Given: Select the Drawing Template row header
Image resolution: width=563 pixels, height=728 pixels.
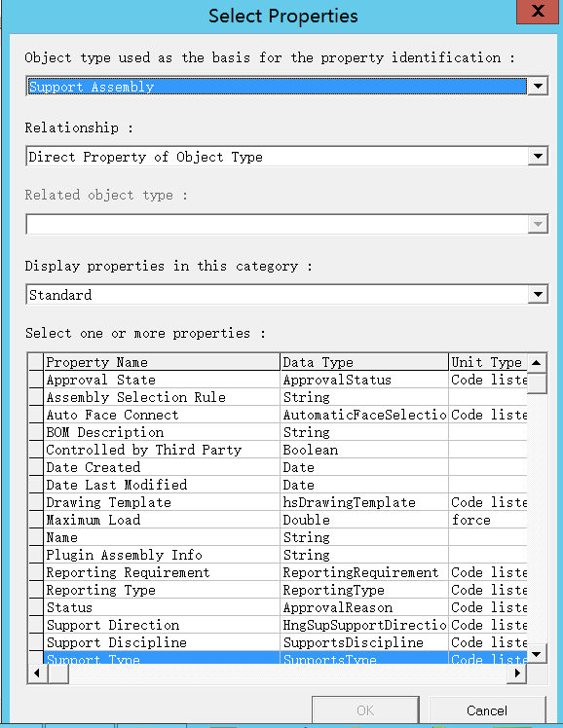Looking at the screenshot, I should [x=36, y=502].
